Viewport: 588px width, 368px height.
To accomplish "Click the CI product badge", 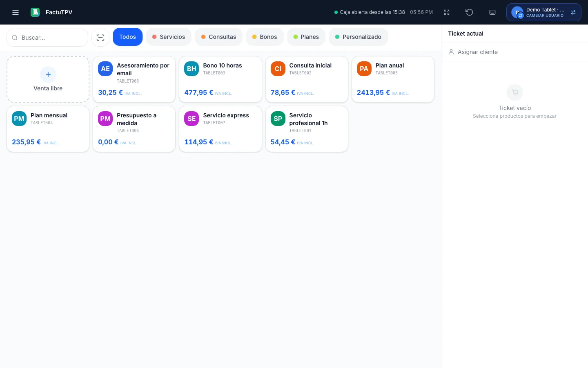I will point(278,69).
